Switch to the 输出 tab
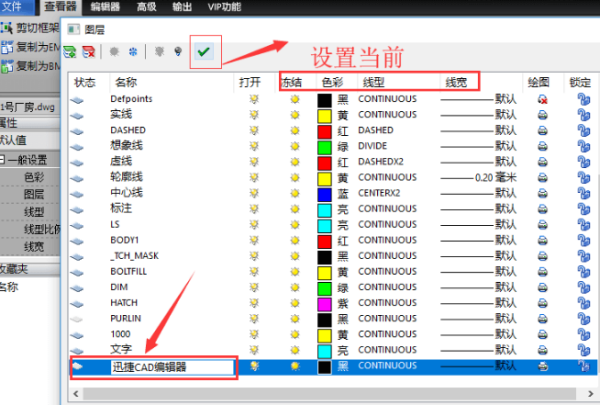This screenshot has height=405, width=600. [182, 7]
